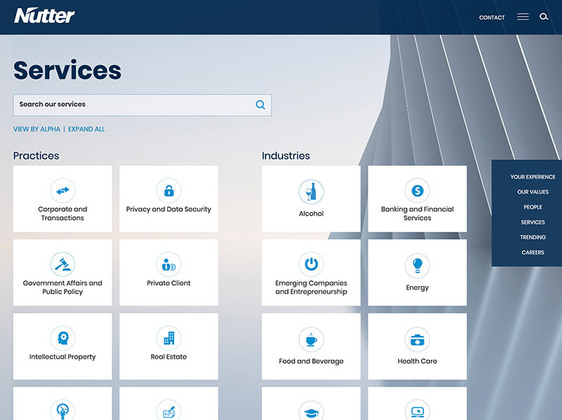Click the computer monitor icon card

417,404
